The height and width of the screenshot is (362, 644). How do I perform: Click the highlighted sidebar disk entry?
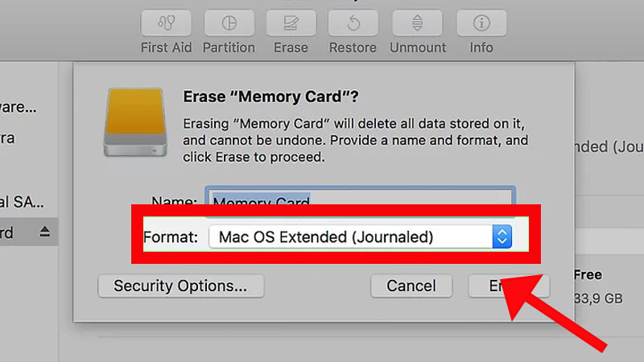[16, 232]
